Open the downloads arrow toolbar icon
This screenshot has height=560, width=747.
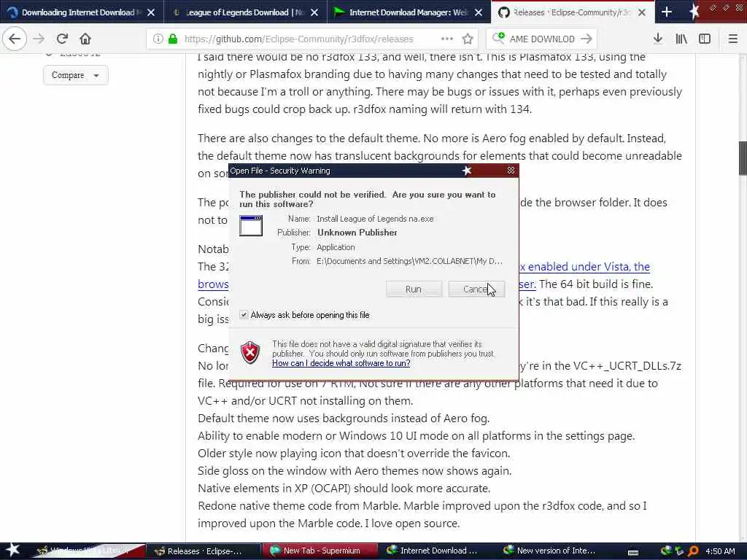click(x=658, y=39)
